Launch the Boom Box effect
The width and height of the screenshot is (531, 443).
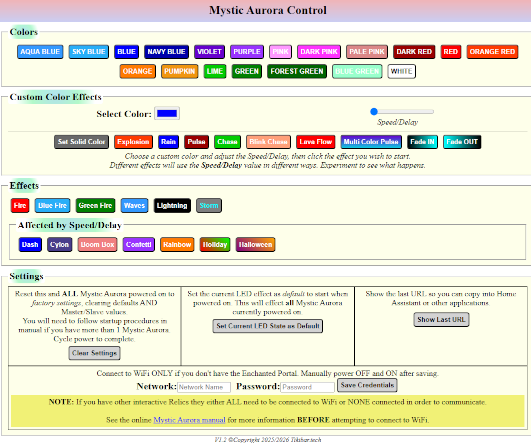[x=98, y=245]
